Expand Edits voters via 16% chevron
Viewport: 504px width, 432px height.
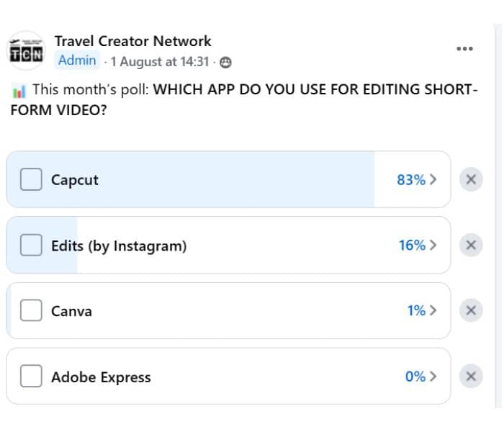(433, 245)
